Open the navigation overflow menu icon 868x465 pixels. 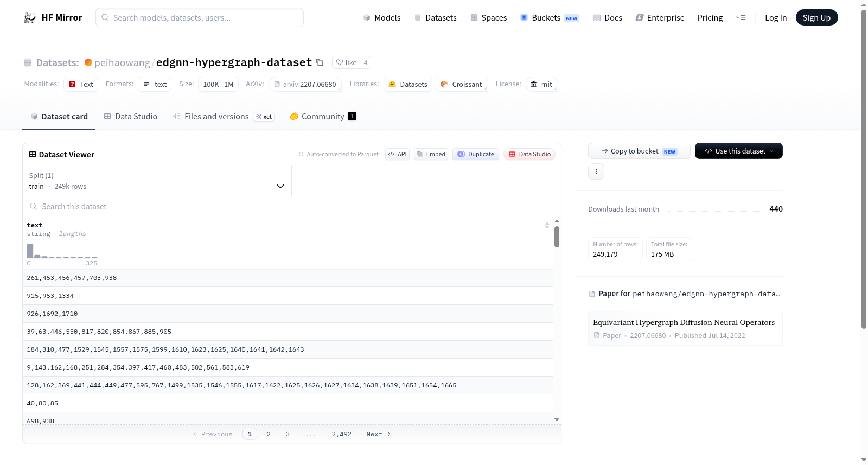click(741, 17)
